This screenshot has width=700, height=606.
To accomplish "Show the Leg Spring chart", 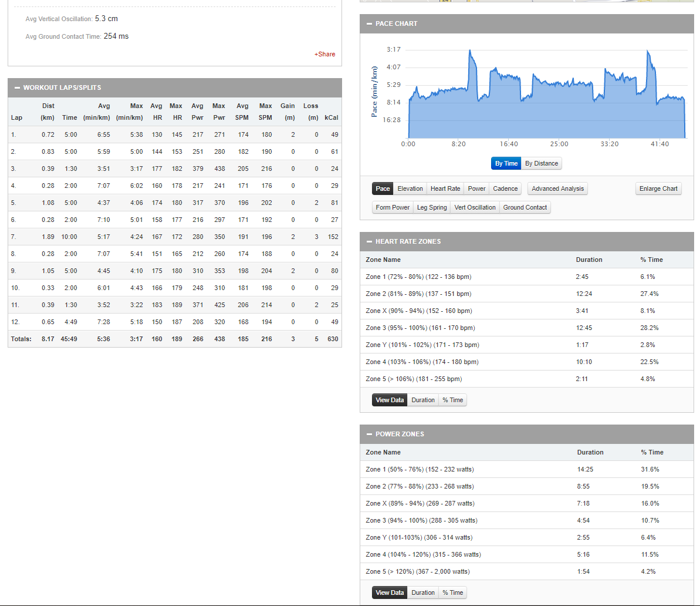I will (x=431, y=207).
